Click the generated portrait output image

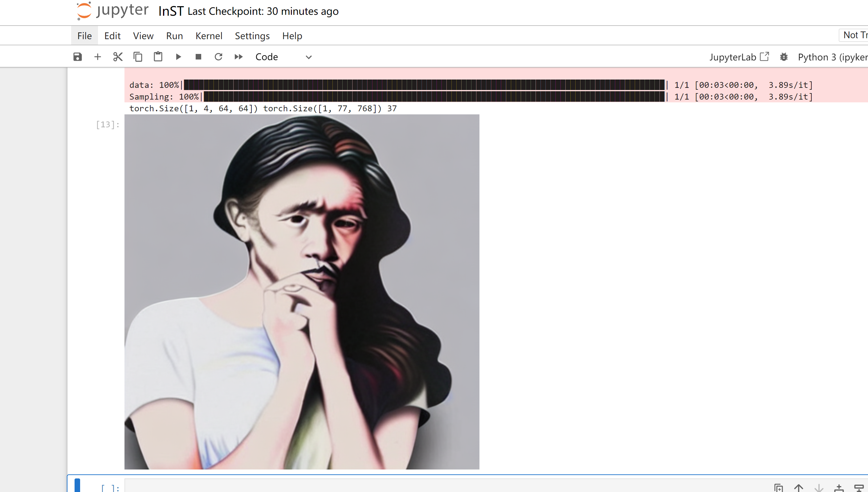(302, 292)
